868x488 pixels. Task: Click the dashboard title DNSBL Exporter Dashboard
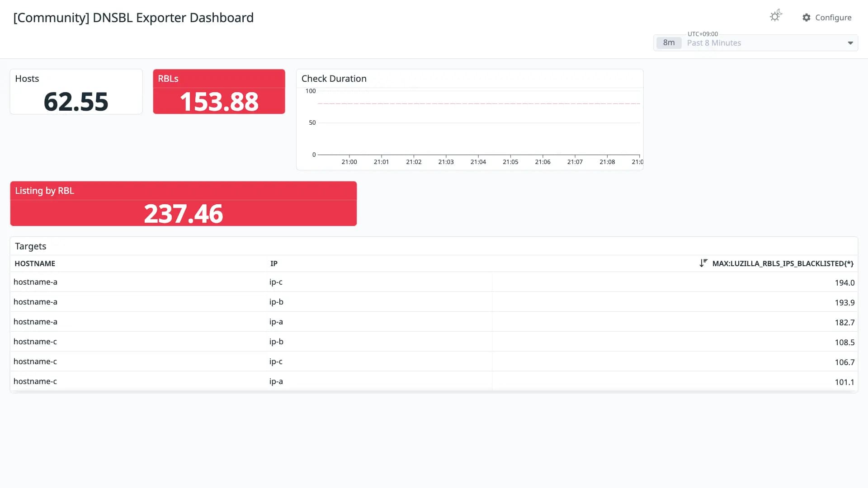point(133,18)
